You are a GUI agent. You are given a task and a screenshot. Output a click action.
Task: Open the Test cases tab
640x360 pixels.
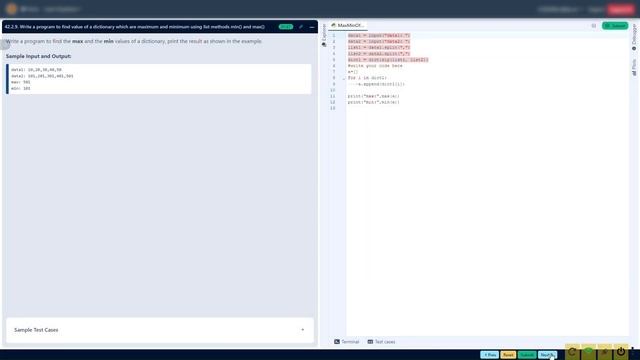pos(381,342)
